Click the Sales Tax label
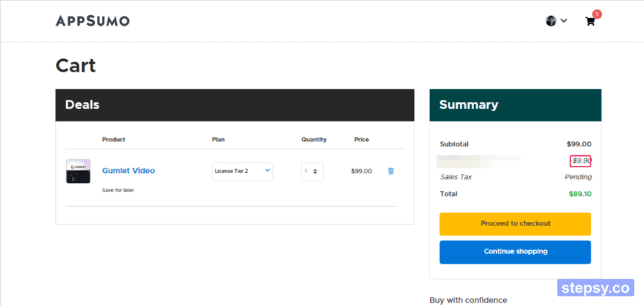 [456, 177]
